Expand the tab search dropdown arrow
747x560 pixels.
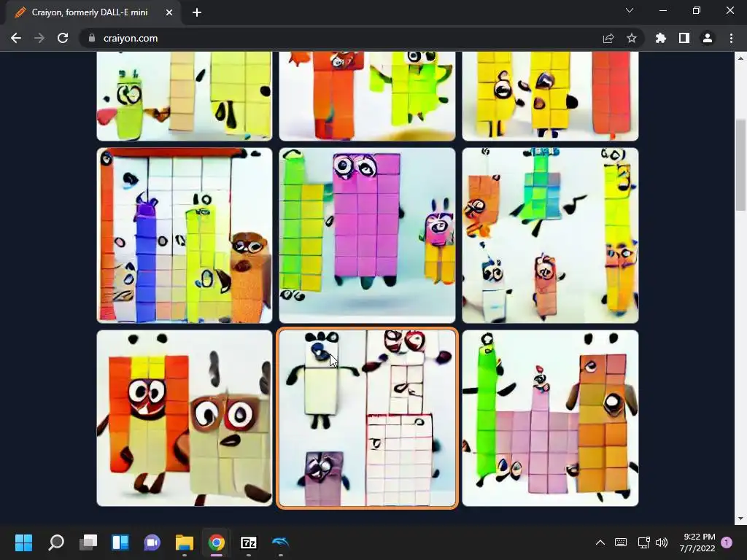(630, 10)
